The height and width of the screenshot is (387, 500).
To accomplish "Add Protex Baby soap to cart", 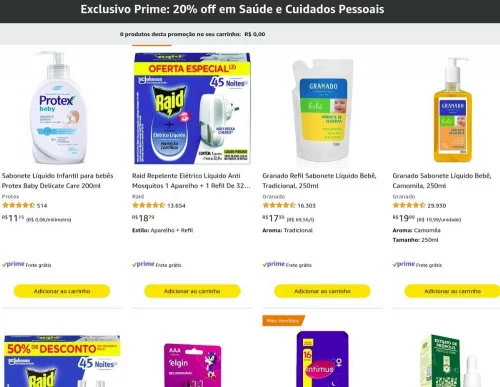I will coord(62,291).
